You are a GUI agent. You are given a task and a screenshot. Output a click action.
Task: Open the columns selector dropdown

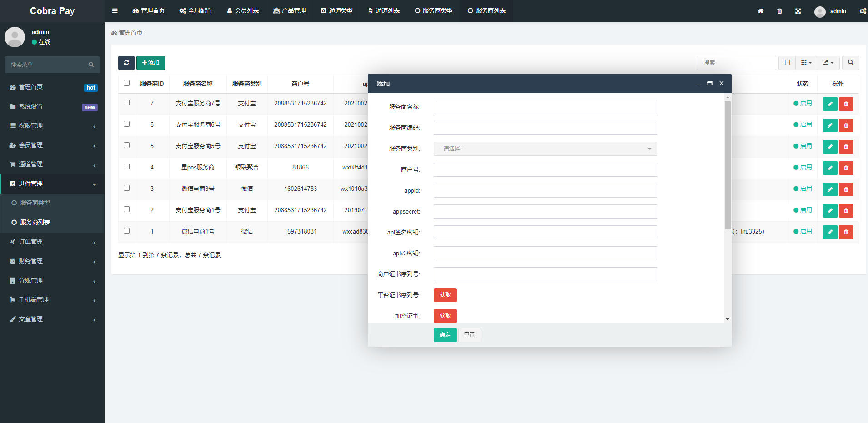click(x=806, y=63)
